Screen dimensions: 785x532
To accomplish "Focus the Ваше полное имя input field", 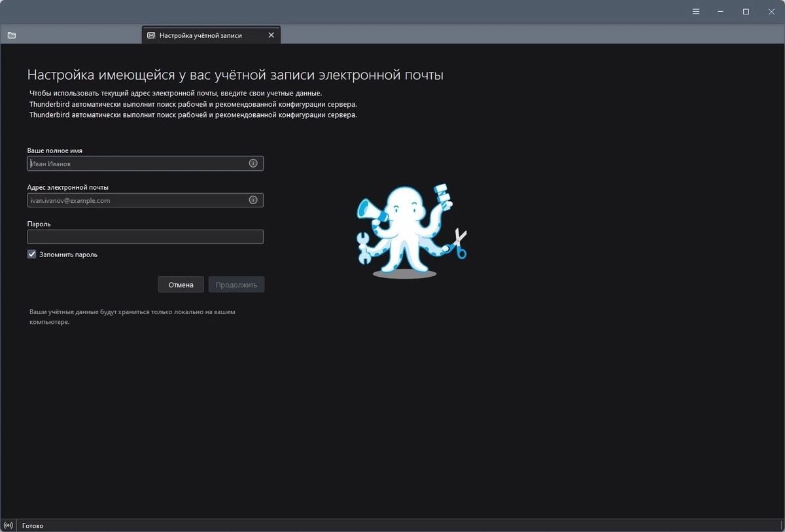I will click(x=145, y=164).
